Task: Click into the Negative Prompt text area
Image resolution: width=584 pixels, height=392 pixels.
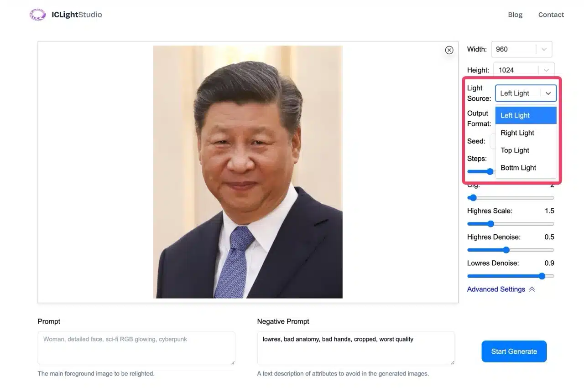Action: (356, 348)
